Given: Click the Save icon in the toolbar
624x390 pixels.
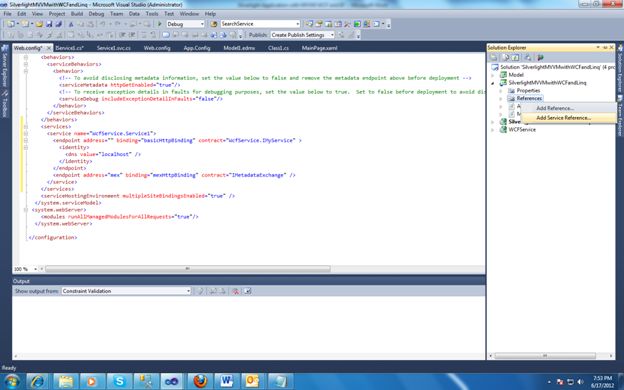Looking at the screenshot, I should [49, 24].
